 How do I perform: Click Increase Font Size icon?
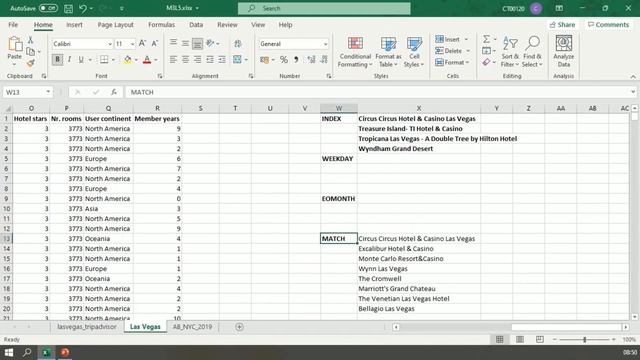click(x=142, y=43)
